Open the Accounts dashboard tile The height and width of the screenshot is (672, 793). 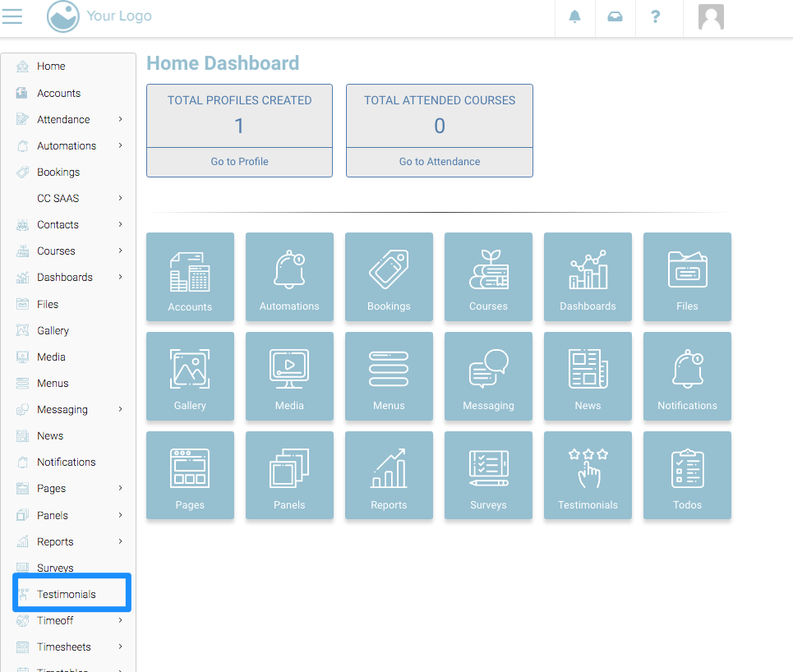pos(190,277)
